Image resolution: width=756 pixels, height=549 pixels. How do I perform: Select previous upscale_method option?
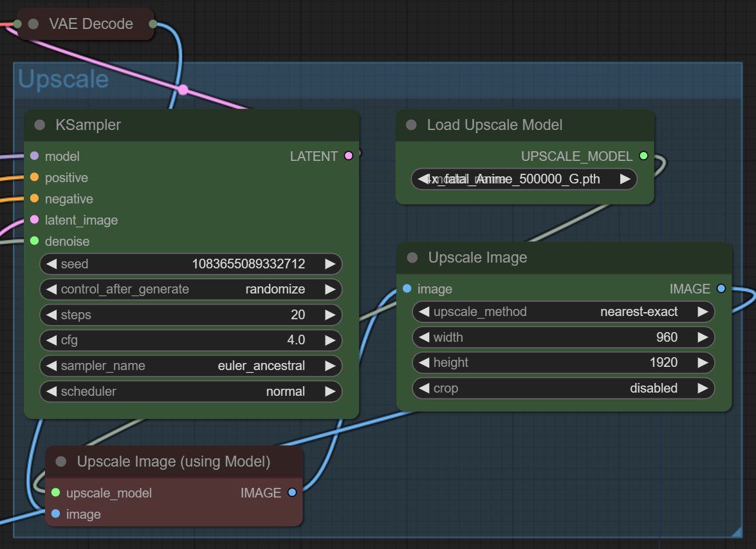click(x=424, y=312)
